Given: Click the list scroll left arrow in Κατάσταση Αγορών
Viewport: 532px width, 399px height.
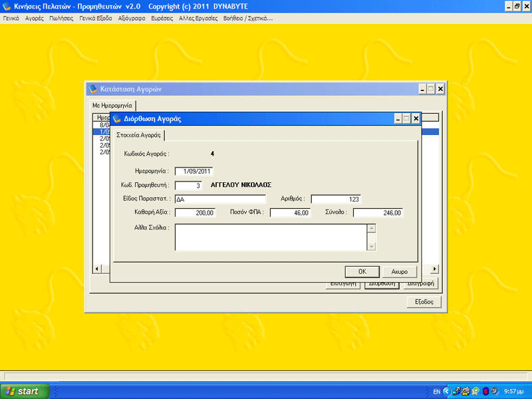Looking at the screenshot, I should (97, 269).
